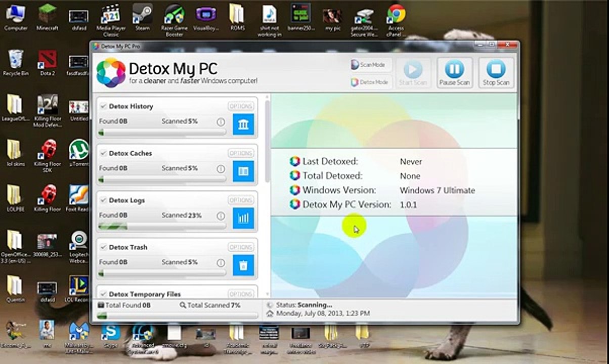609x364 pixels.
Task: Click the Detox History bank icon button
Action: (243, 124)
